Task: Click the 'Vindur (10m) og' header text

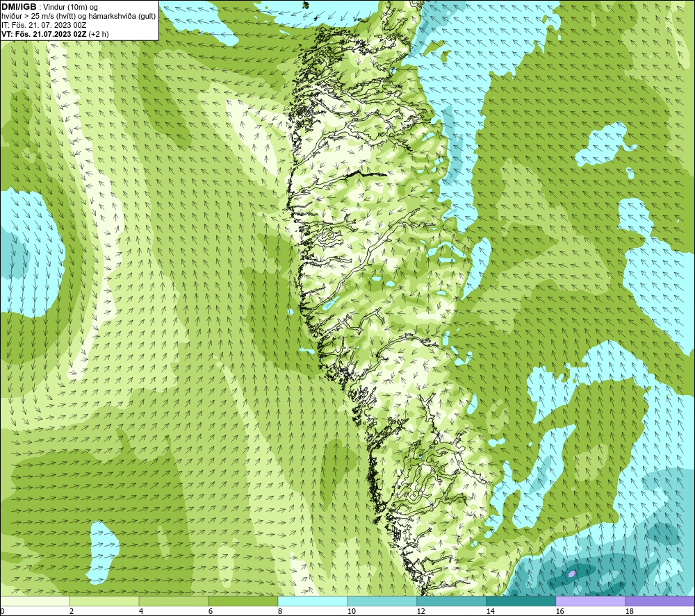Action: tap(71, 8)
